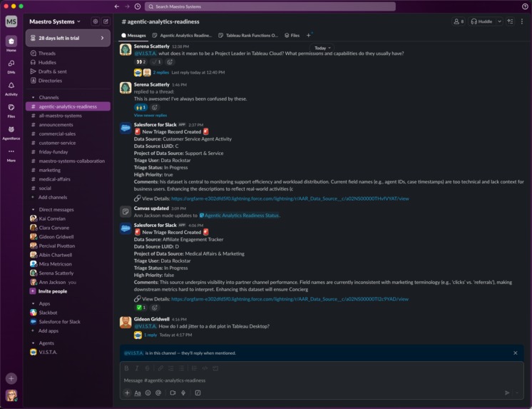This screenshot has height=409, width=532.
Task: Open the 28 days left in trial banner
Action: pyautogui.click(x=68, y=38)
